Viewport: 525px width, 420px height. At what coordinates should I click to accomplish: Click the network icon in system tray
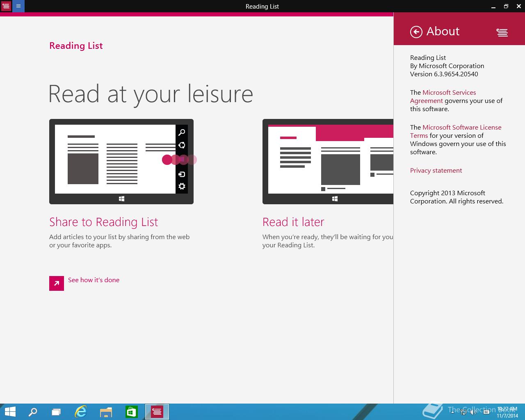click(463, 412)
